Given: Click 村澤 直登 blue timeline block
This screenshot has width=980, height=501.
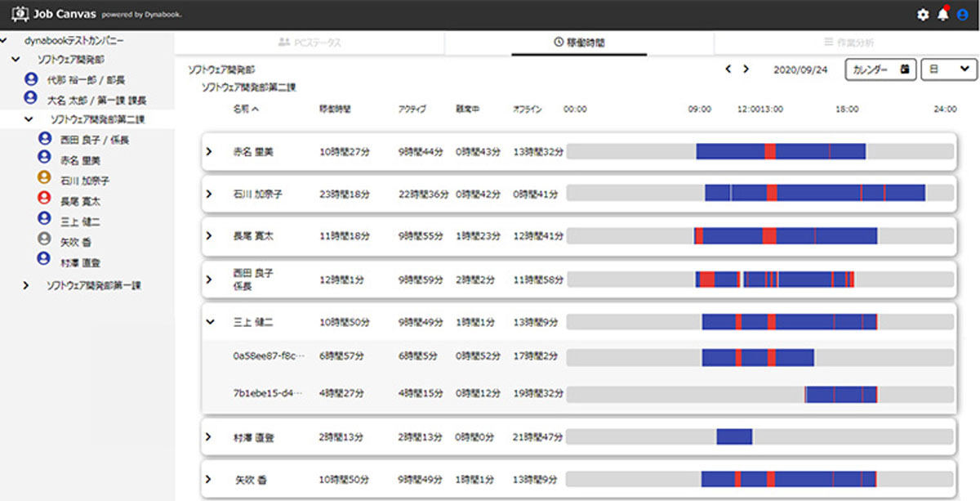Looking at the screenshot, I should [x=734, y=437].
